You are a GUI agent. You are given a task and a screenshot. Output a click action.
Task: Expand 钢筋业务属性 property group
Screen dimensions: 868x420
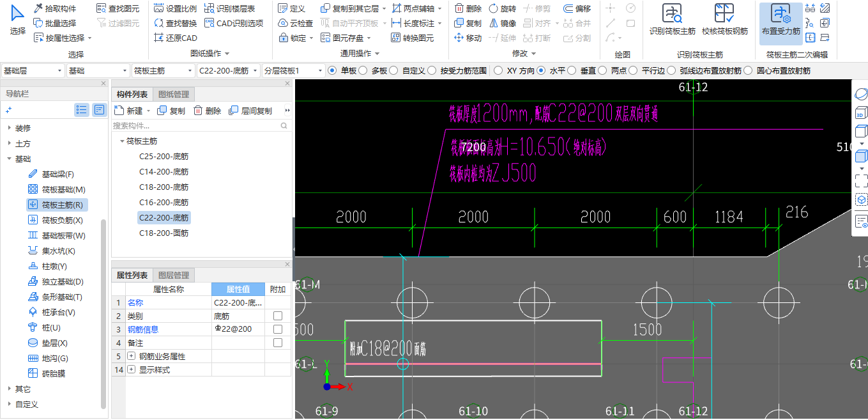point(132,356)
